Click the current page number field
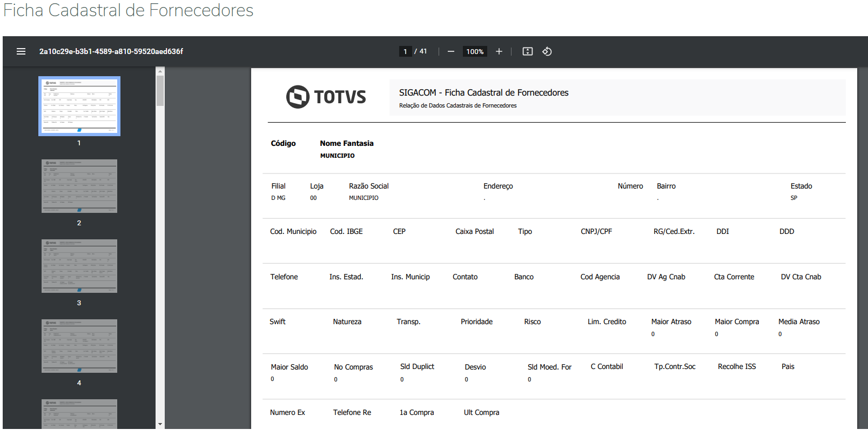 coord(405,51)
